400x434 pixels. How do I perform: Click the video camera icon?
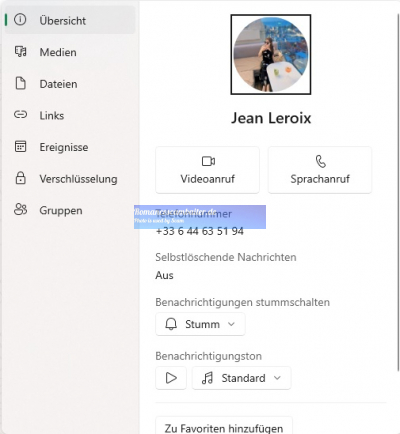[x=208, y=161]
